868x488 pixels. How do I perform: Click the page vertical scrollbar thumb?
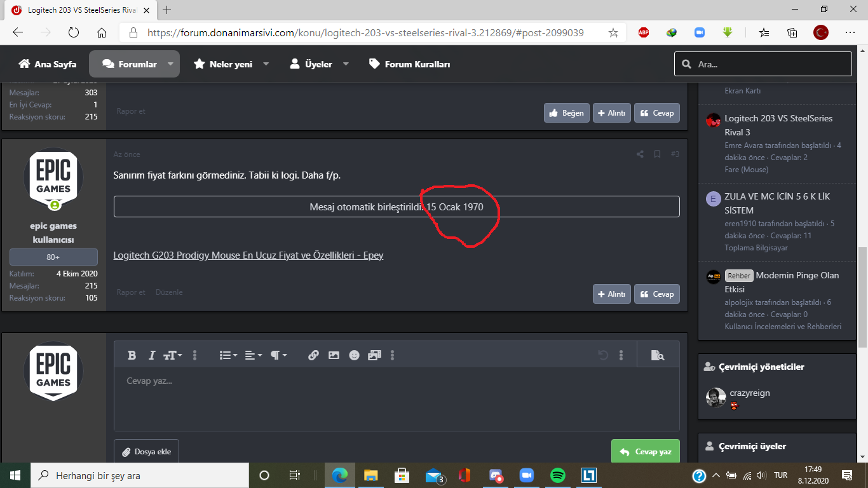(x=862, y=297)
